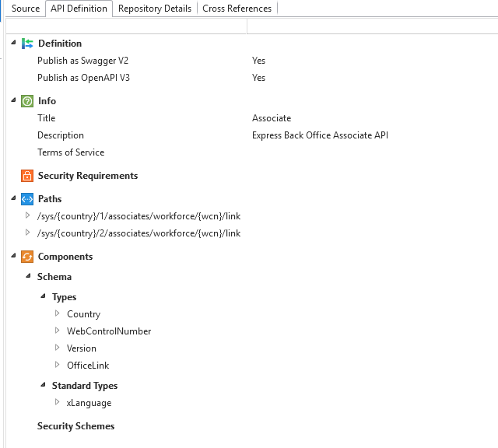
Task: Click the Definition section icon
Action: (27, 44)
